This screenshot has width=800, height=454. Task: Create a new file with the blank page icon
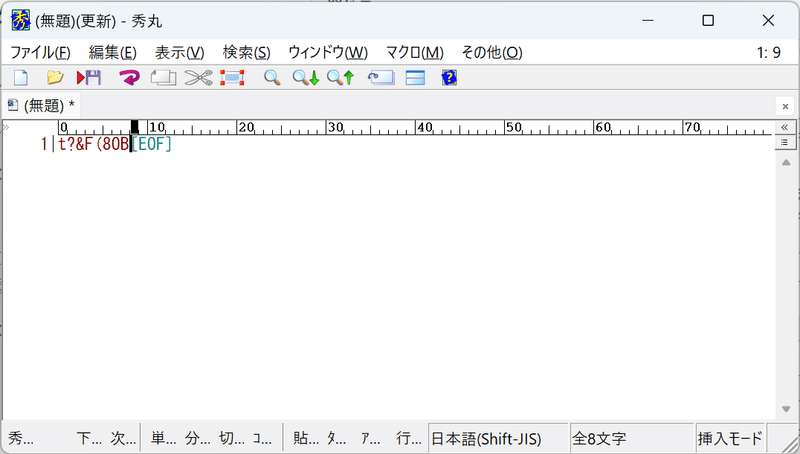(x=21, y=78)
